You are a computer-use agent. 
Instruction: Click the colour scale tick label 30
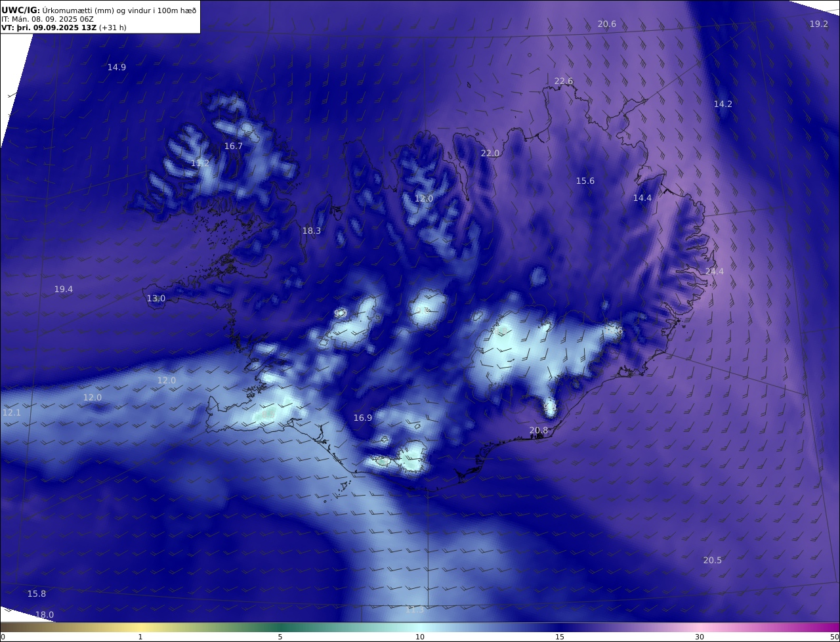pyautogui.click(x=700, y=637)
